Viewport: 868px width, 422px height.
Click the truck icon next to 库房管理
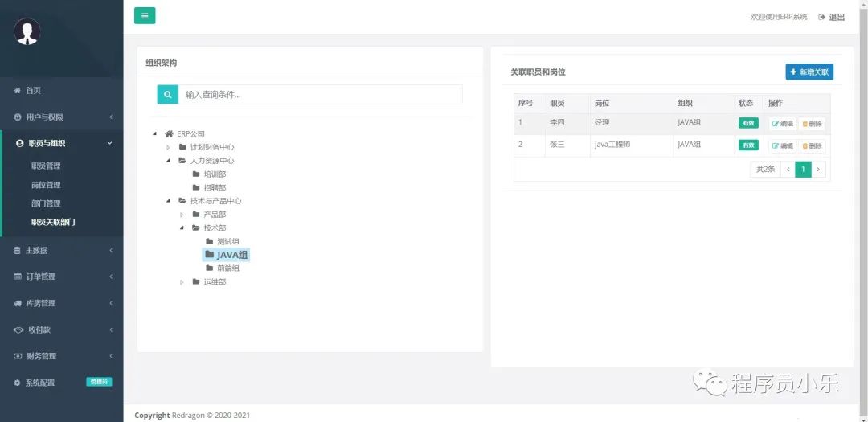18,304
